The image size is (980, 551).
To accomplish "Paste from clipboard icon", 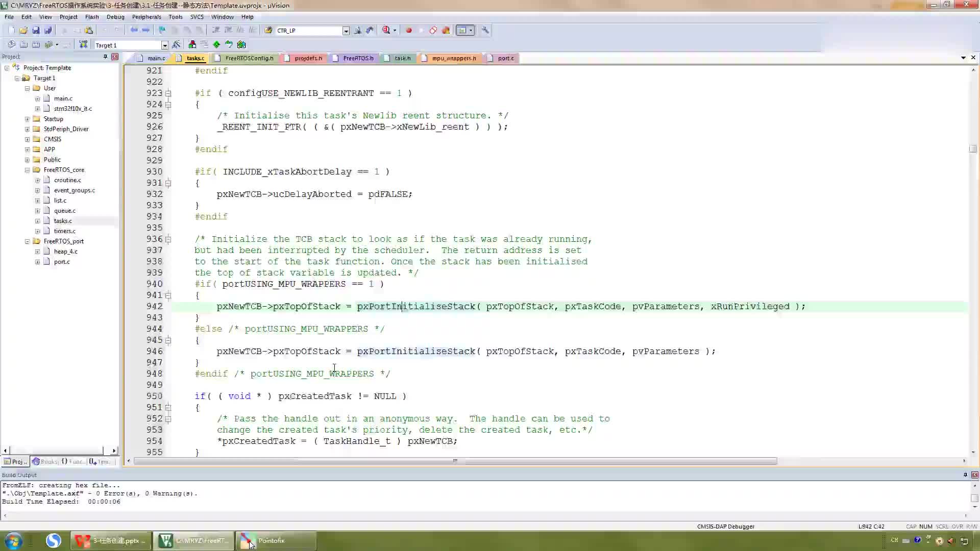I will [89, 31].
